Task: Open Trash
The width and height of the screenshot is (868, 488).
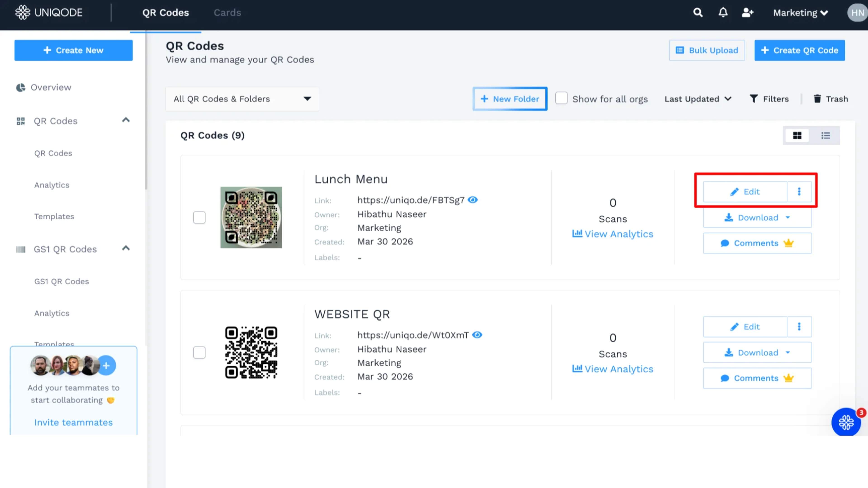Action: 831,99
